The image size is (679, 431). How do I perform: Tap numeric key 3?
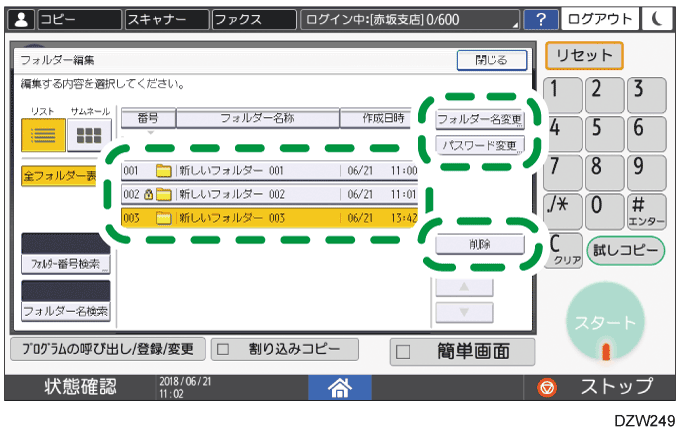[647, 94]
